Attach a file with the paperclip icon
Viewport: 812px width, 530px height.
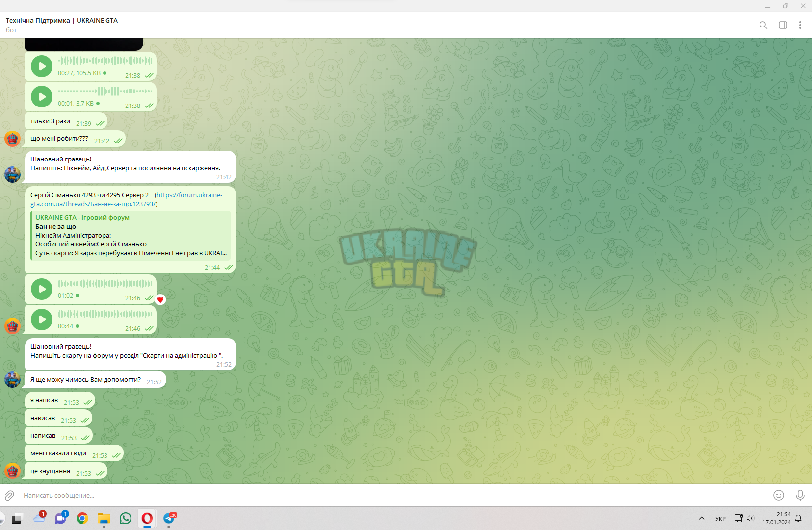click(9, 496)
